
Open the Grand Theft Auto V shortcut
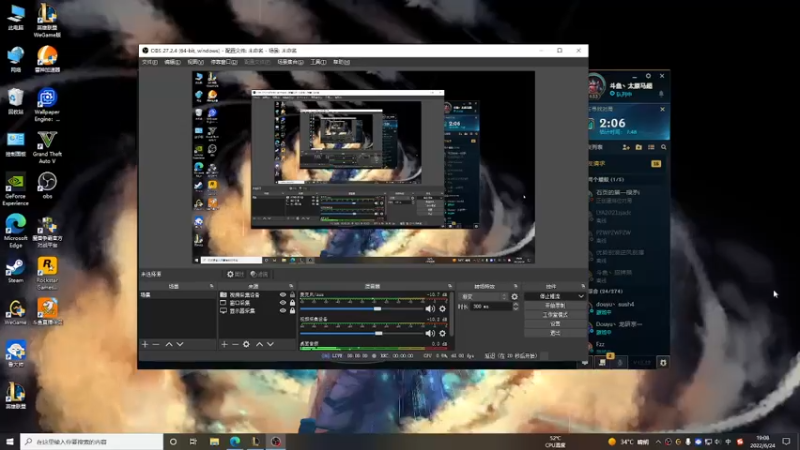(x=47, y=147)
